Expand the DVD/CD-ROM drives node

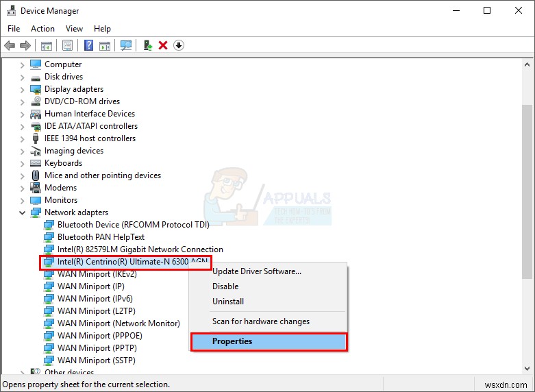point(22,101)
